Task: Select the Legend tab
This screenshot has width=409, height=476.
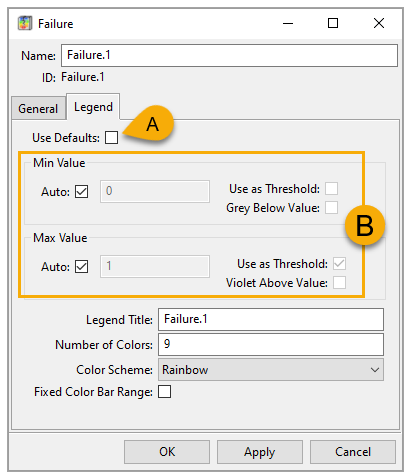Action: [x=93, y=107]
